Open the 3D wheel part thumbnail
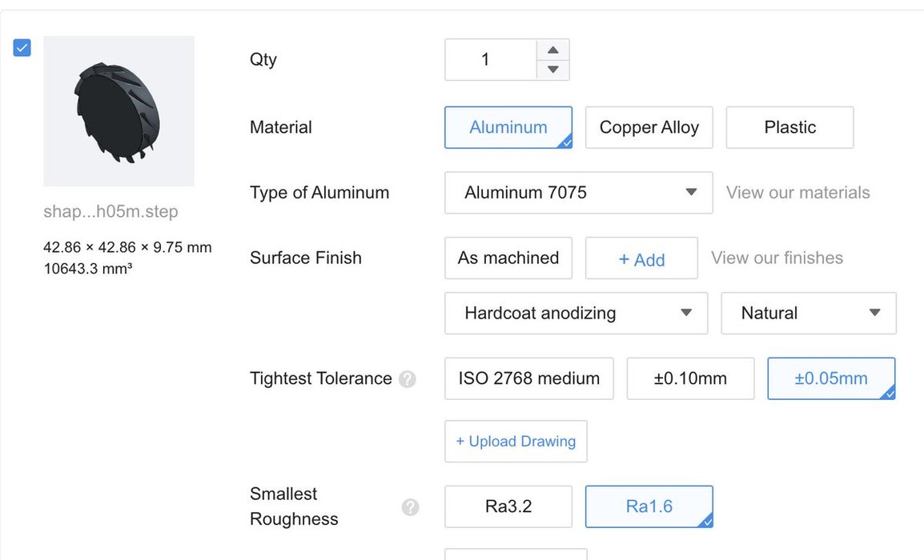924x560 pixels. click(119, 110)
